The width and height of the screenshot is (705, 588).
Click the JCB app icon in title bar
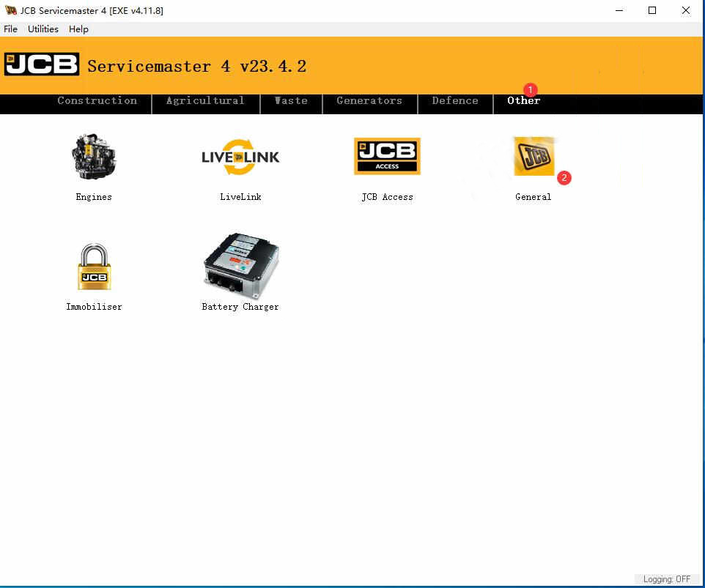point(11,10)
